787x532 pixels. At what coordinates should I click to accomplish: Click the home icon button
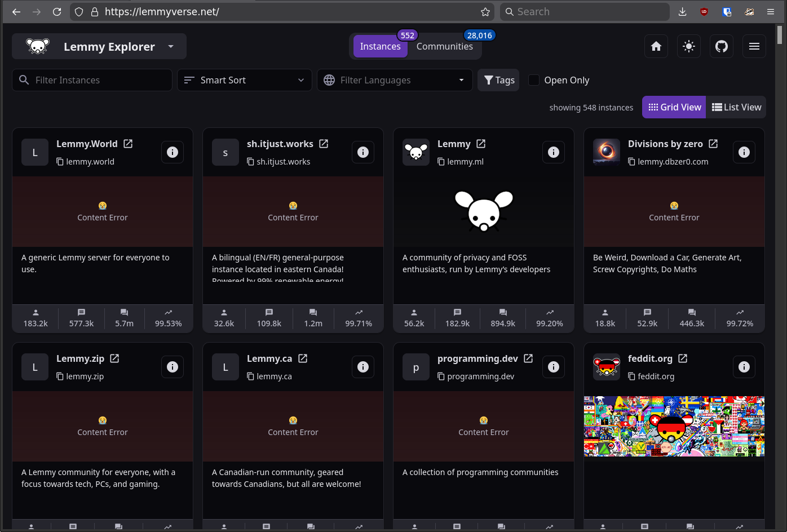tap(656, 46)
